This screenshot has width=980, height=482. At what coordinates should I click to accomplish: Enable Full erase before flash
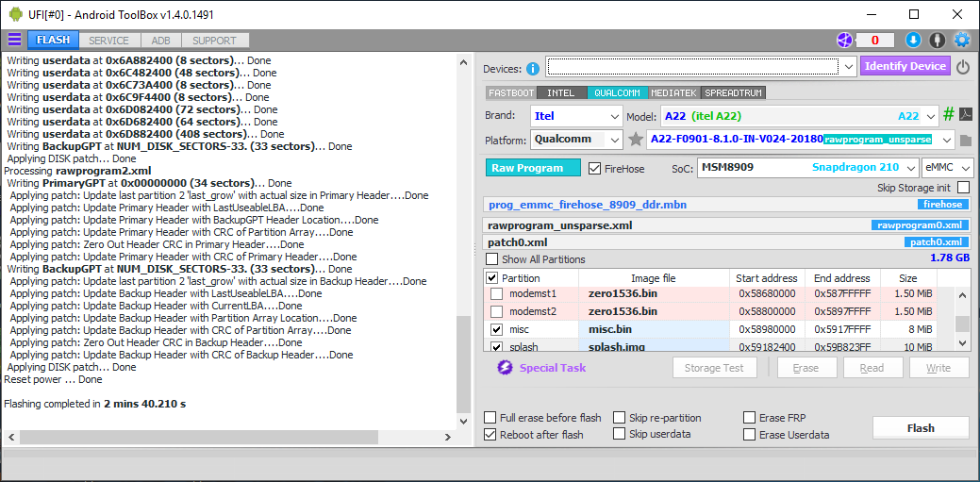490,418
